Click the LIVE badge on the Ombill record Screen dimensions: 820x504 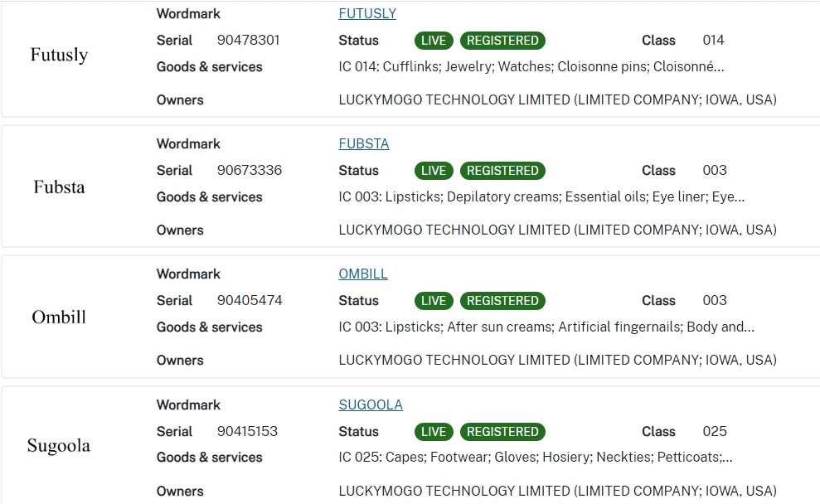(433, 300)
